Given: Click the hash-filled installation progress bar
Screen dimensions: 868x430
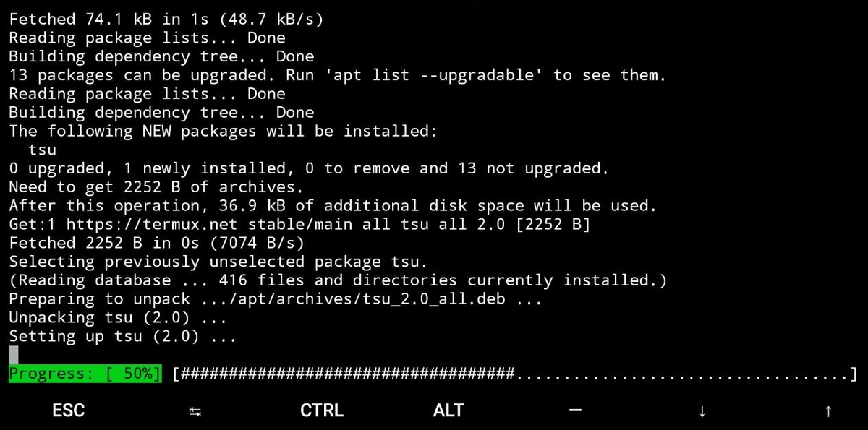Looking at the screenshot, I should [514, 374].
